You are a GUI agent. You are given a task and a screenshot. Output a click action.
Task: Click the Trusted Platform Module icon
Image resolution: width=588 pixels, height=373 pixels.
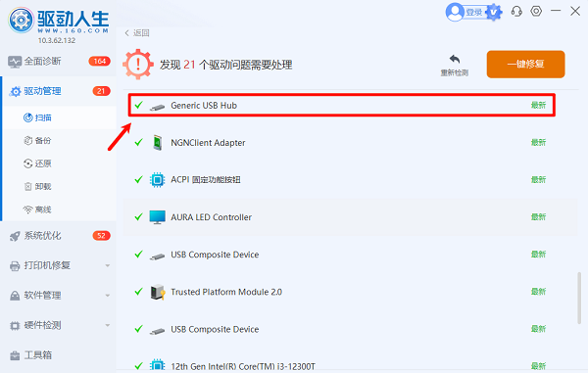point(158,292)
